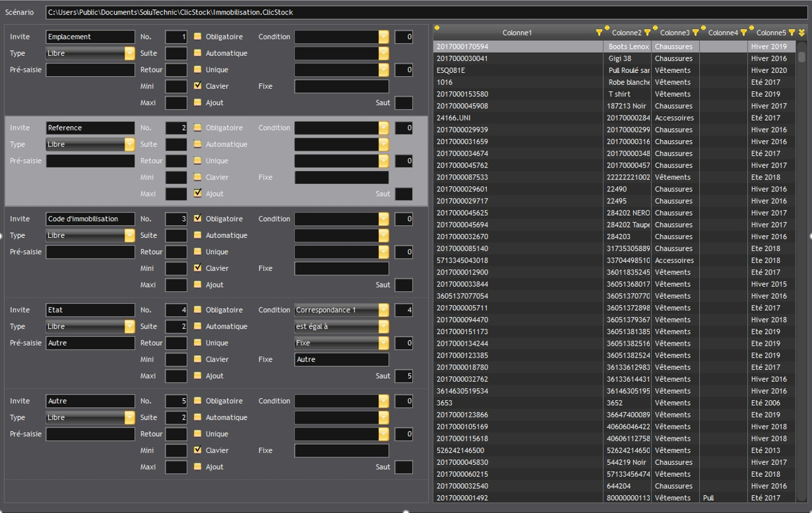Click the Colonne5 column header
Viewport: 812px width, 513px height.
[x=770, y=33]
